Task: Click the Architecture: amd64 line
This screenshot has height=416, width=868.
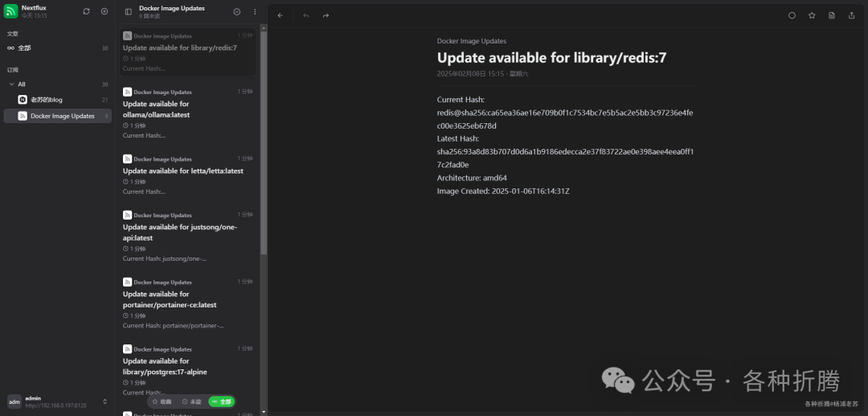Action: point(472,178)
